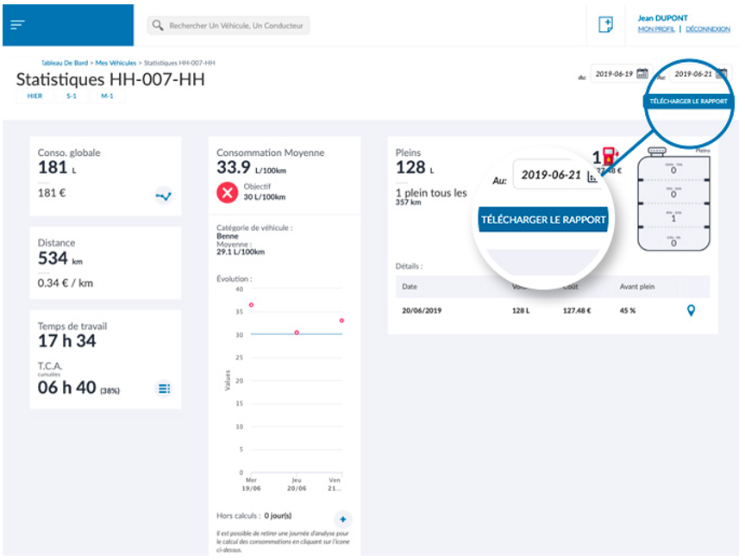Click the red X objective status icon
Image resolution: width=745 pixels, height=560 pixels.
click(x=227, y=193)
